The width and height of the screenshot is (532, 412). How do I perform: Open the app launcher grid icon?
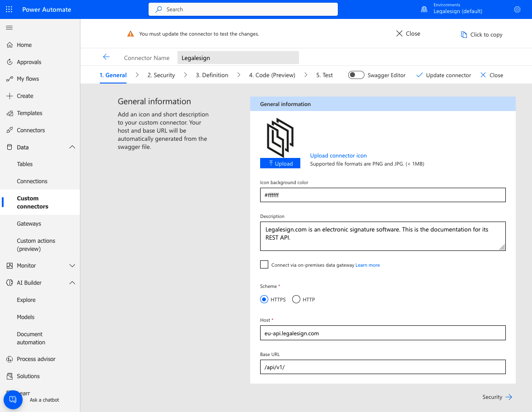click(x=9, y=9)
